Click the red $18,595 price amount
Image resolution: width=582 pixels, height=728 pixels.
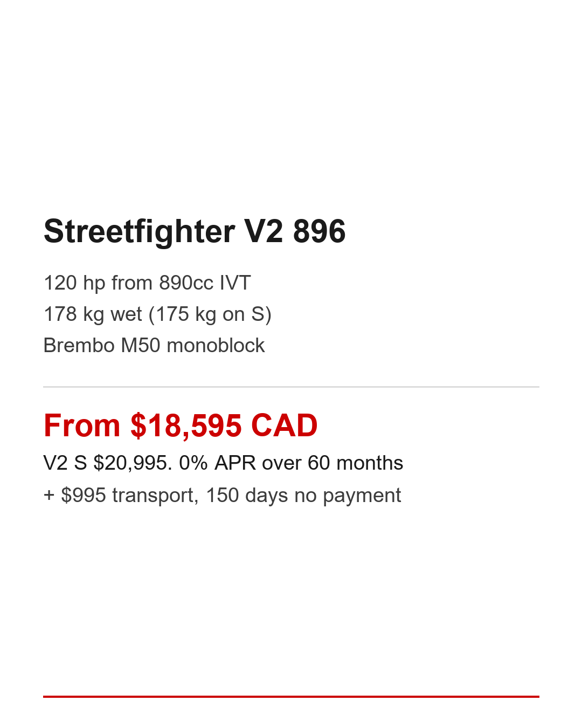[x=186, y=425]
